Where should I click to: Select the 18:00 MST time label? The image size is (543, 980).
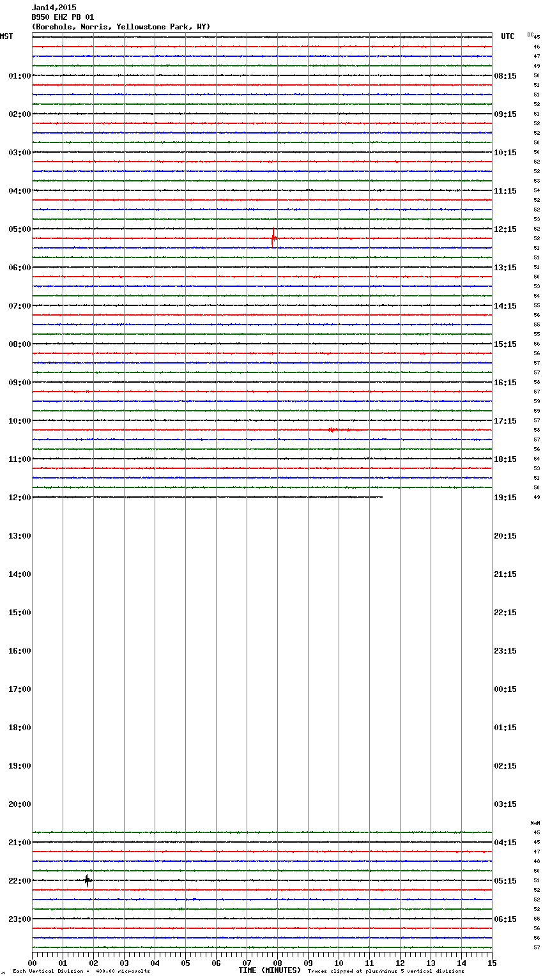(x=20, y=728)
